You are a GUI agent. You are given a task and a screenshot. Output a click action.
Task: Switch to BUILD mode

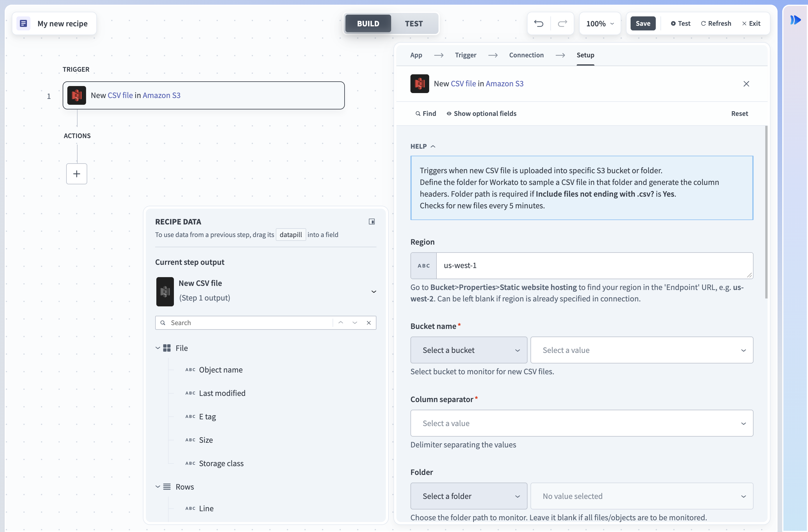368,23
